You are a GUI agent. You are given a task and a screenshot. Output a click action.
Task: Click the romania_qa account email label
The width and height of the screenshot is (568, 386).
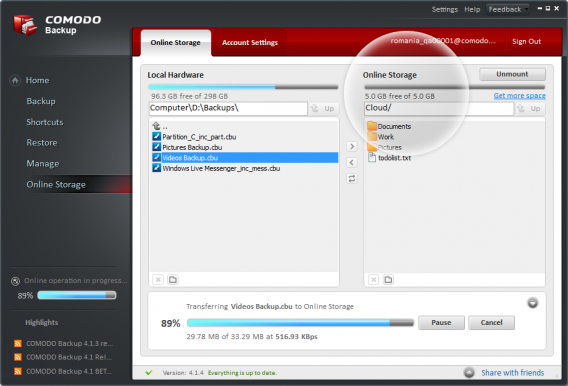coord(443,41)
